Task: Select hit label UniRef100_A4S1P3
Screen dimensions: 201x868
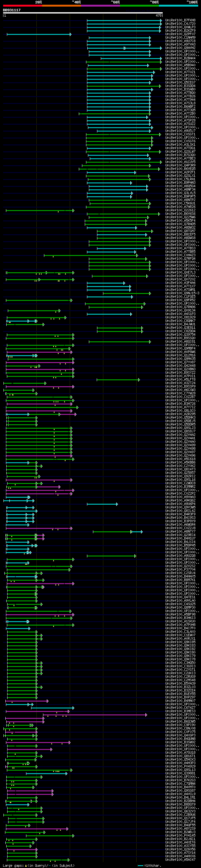Action: [180, 314]
